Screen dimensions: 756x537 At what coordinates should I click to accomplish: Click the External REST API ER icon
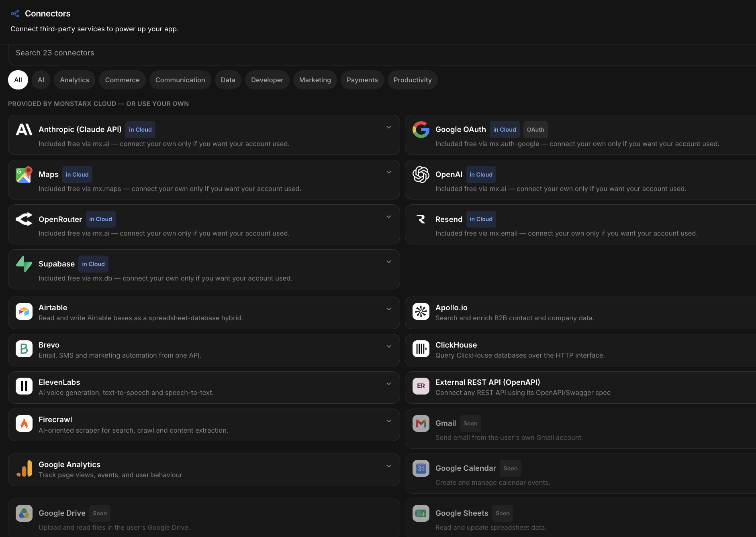(x=421, y=386)
